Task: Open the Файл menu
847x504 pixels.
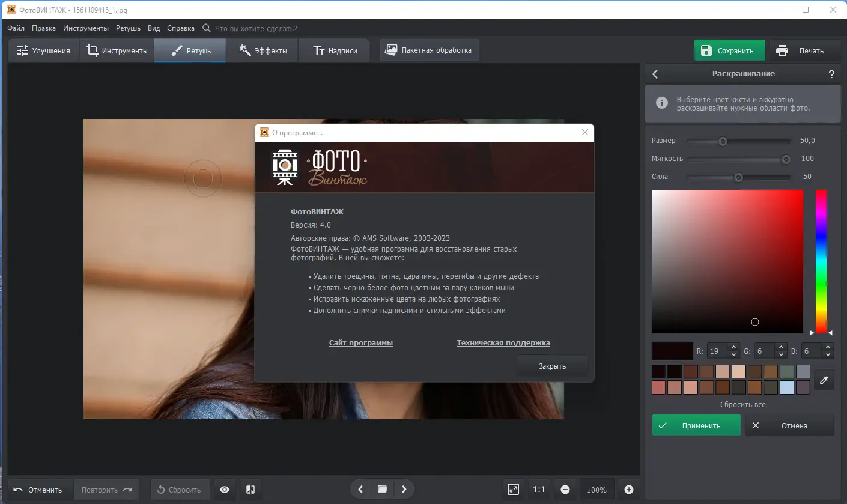Action: coord(16,28)
